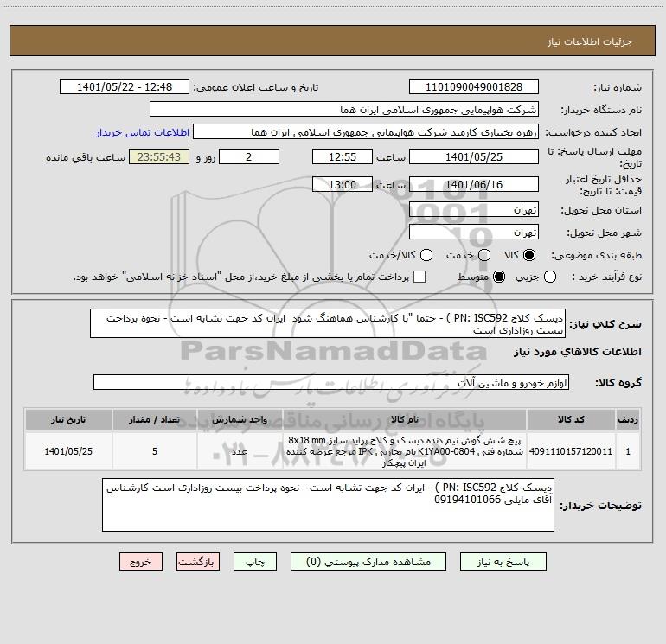Click the deadline time field 12:55
The image size is (666, 644).
pos(343,156)
